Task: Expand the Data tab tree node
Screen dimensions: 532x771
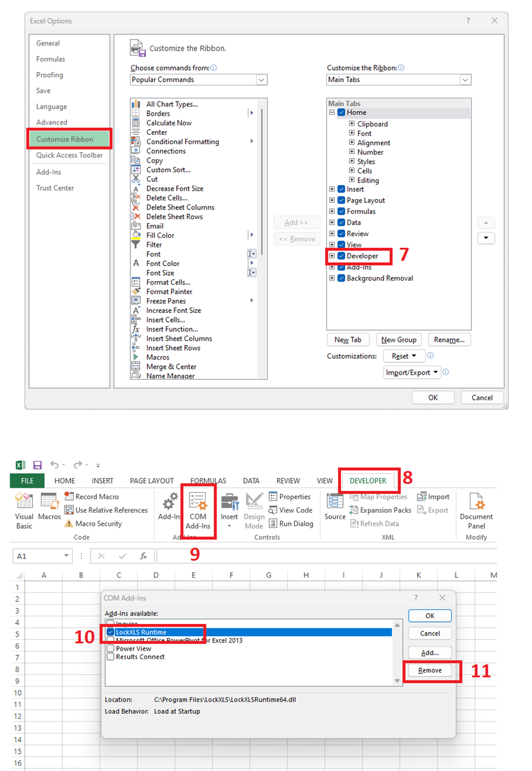Action: click(x=332, y=223)
